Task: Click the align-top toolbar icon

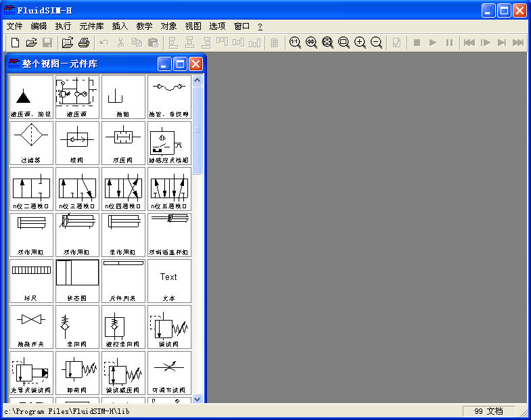Action: tap(222, 43)
